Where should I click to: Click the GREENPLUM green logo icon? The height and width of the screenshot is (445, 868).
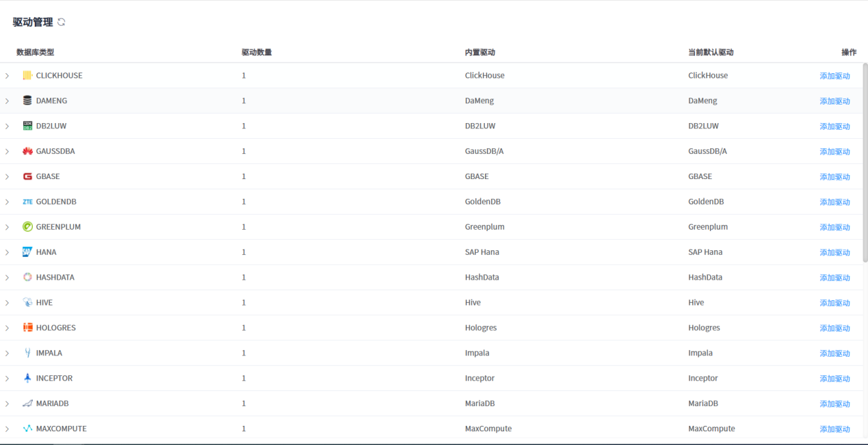coord(27,227)
